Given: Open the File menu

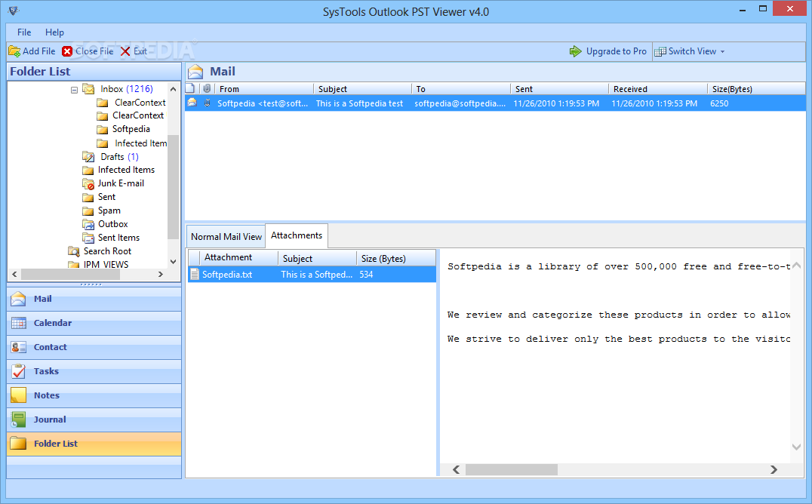Looking at the screenshot, I should [24, 32].
